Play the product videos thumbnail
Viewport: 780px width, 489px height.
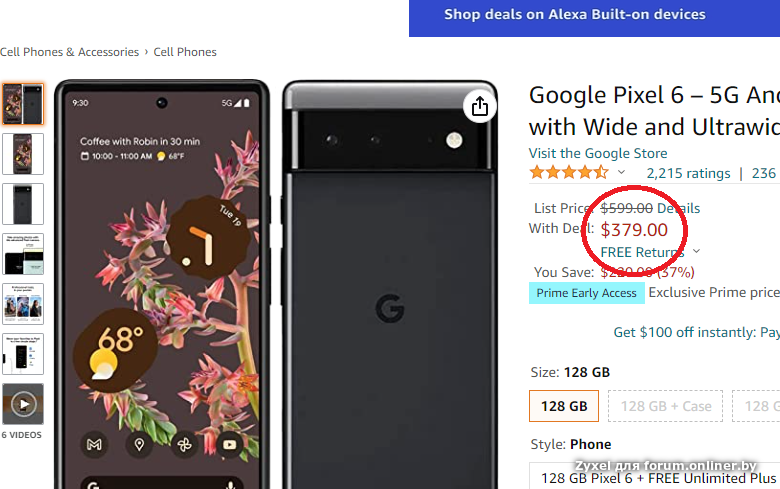point(23,404)
